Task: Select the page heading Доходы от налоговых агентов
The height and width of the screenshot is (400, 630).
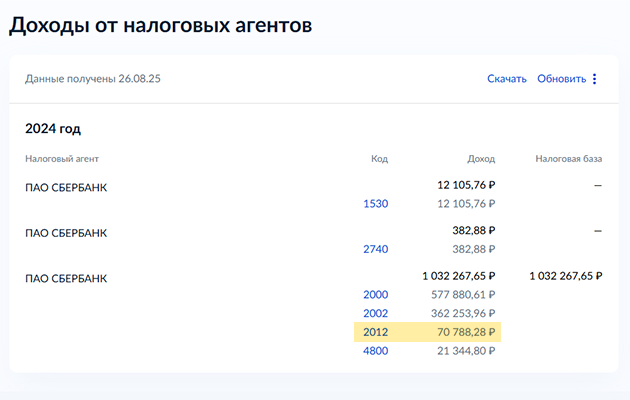Action: tap(160, 25)
